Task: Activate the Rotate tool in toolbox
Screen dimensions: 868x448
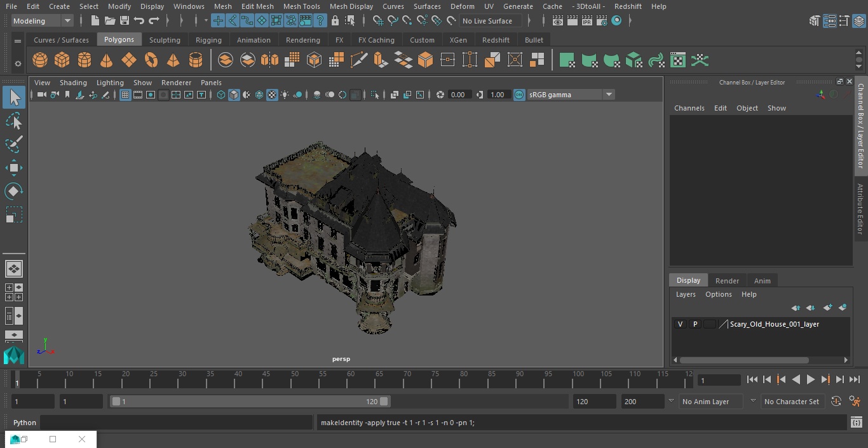Action: (x=14, y=191)
